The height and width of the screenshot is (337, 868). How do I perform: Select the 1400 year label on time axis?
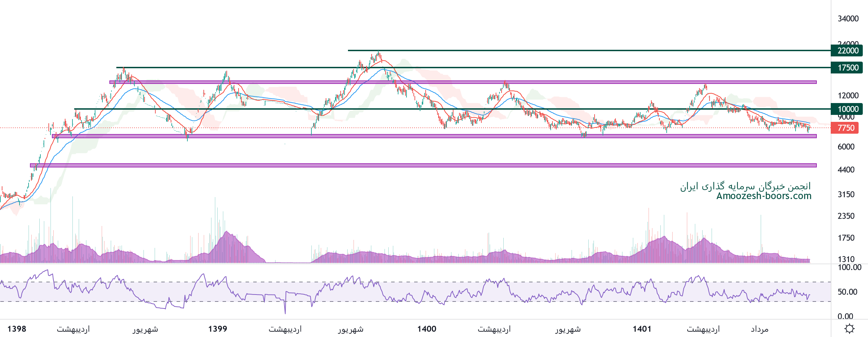(427, 329)
